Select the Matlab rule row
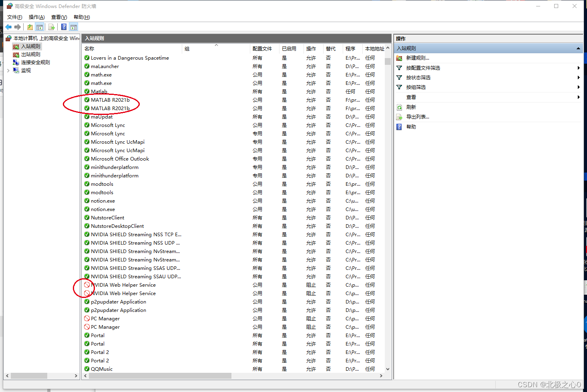This screenshot has height=392, width=587. coord(233,92)
